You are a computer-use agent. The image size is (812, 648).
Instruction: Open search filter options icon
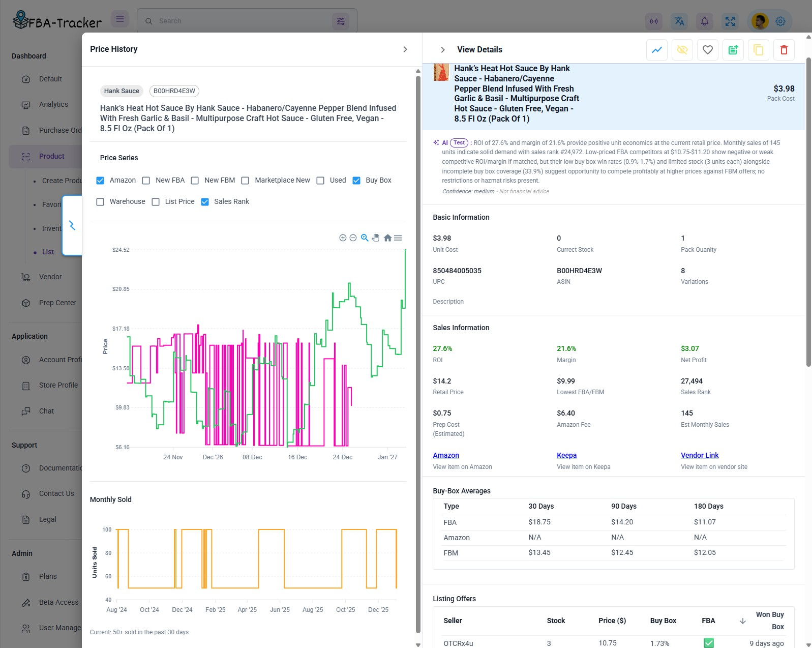point(341,21)
